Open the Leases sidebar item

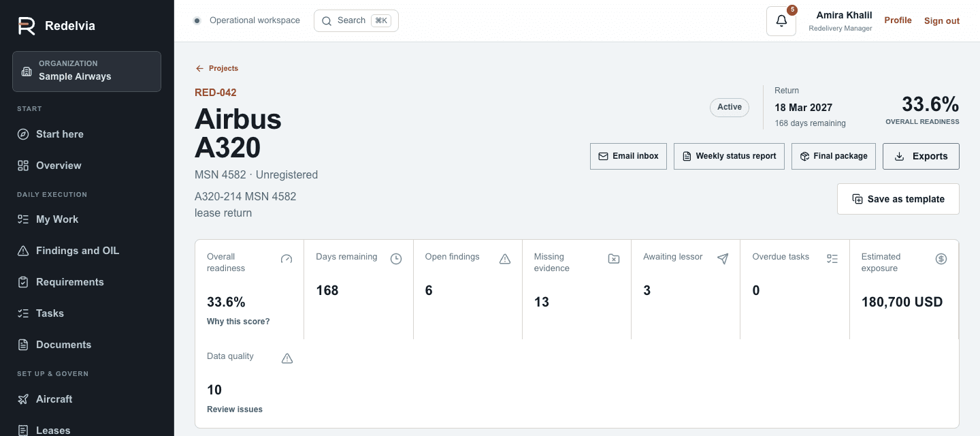[86, 431]
